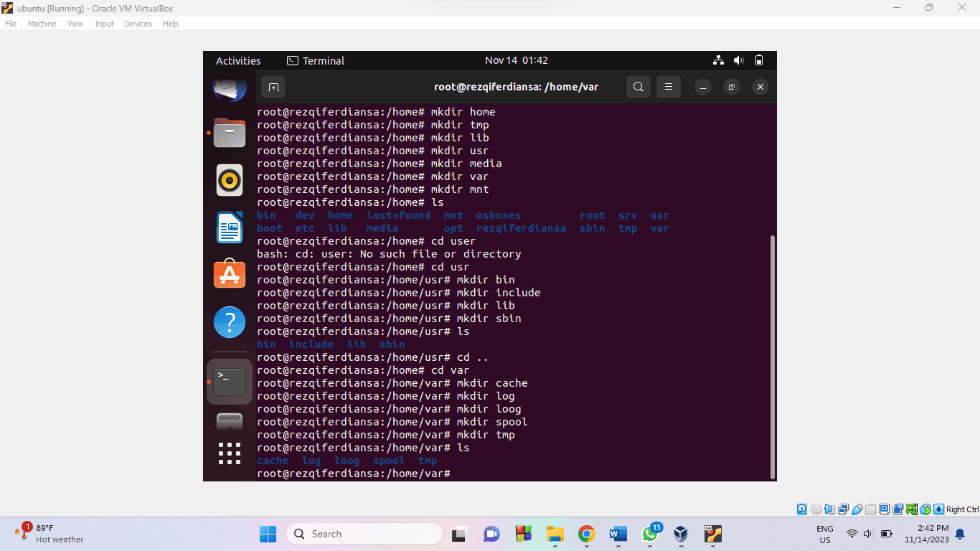Click the VirtualBox audio indicator icon

tap(829, 509)
